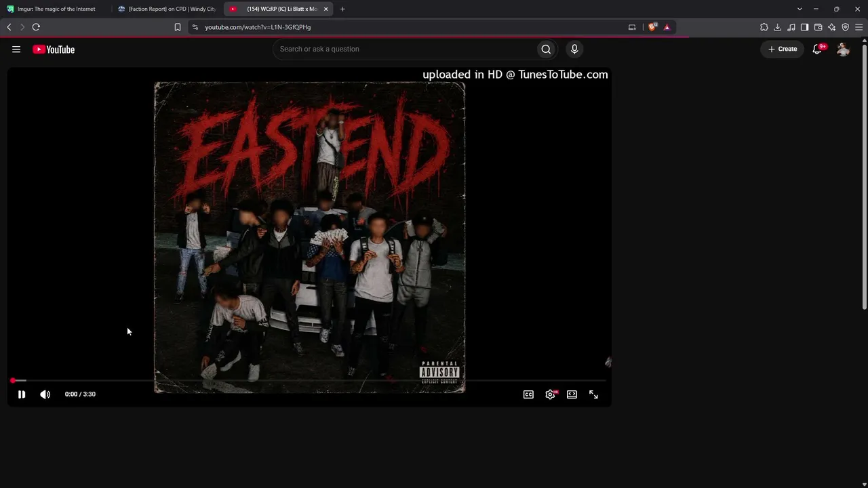Pause the video
The width and height of the screenshot is (868, 488).
(22, 394)
